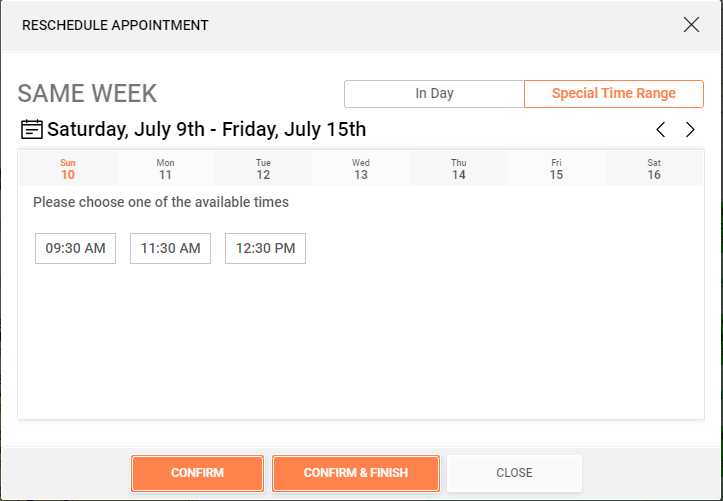Select the 12:30 PM time slot

click(266, 248)
